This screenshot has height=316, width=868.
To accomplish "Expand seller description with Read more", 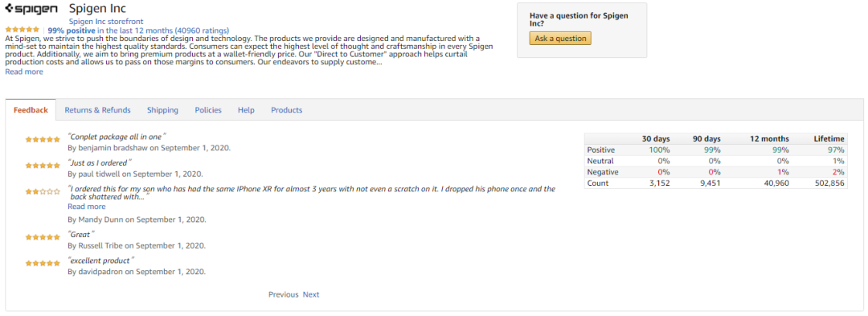I will pos(24,72).
